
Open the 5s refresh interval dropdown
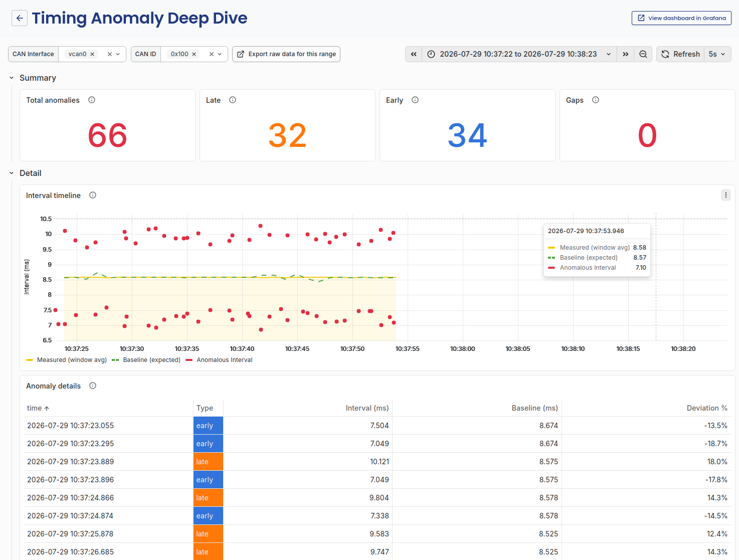point(717,54)
